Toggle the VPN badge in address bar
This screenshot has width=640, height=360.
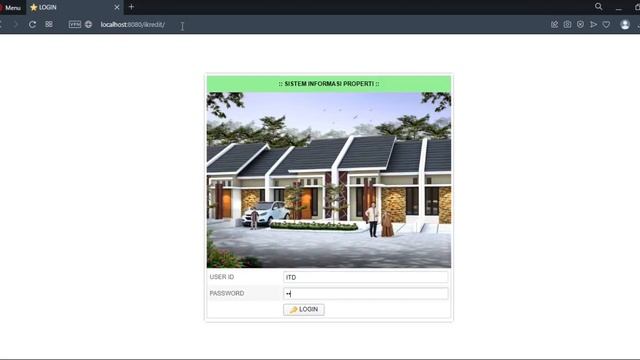point(75,24)
